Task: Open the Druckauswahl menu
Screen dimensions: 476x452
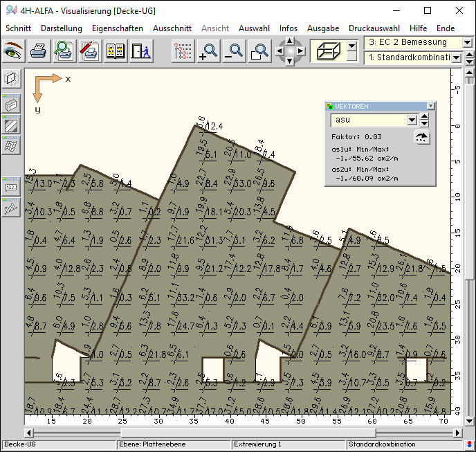Action: pos(374,28)
